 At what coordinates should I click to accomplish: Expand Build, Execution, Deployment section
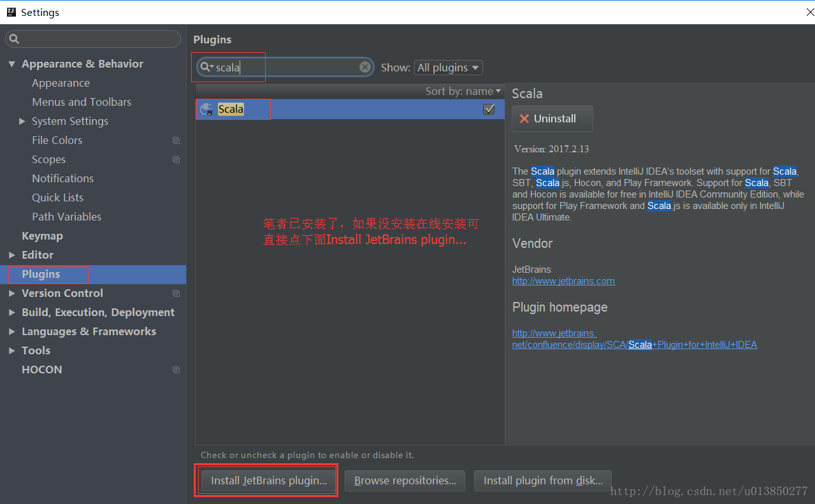click(x=11, y=312)
